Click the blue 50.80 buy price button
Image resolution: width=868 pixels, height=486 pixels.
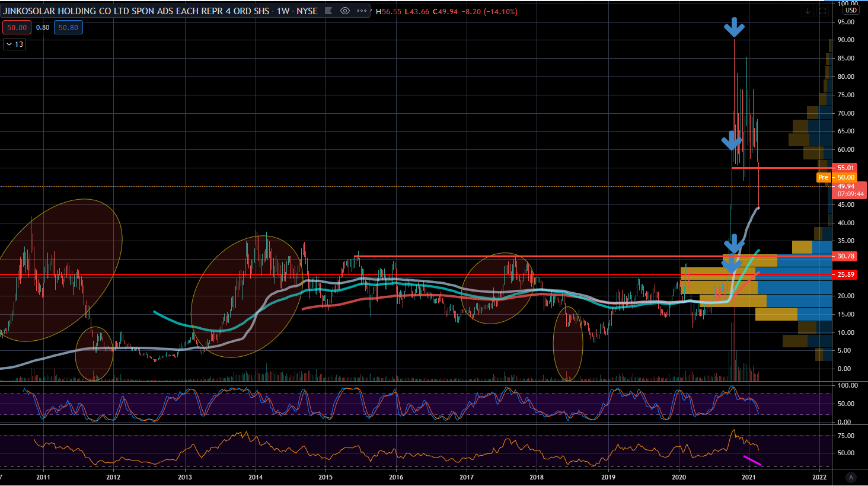(x=68, y=28)
